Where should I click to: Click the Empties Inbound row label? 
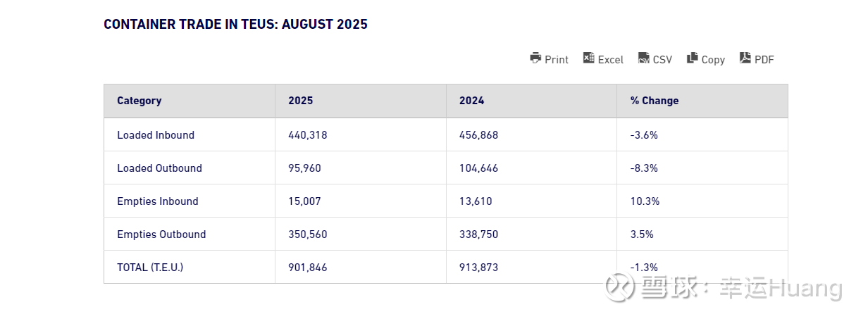(x=158, y=201)
